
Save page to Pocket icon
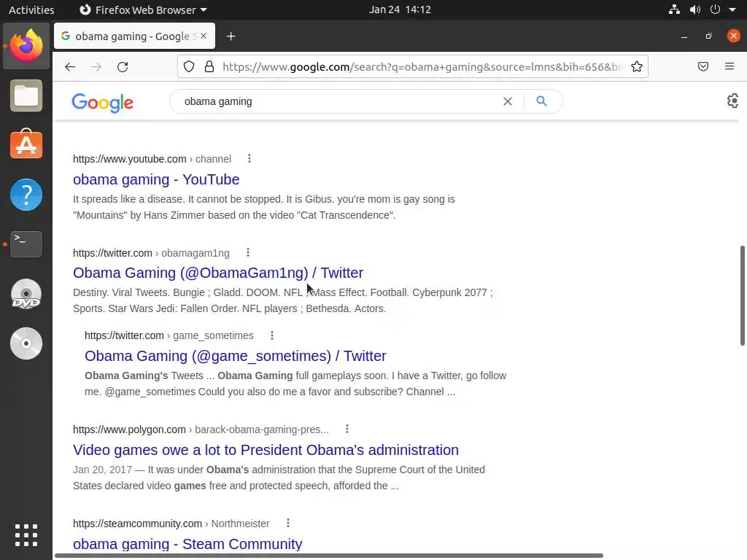pos(703,66)
